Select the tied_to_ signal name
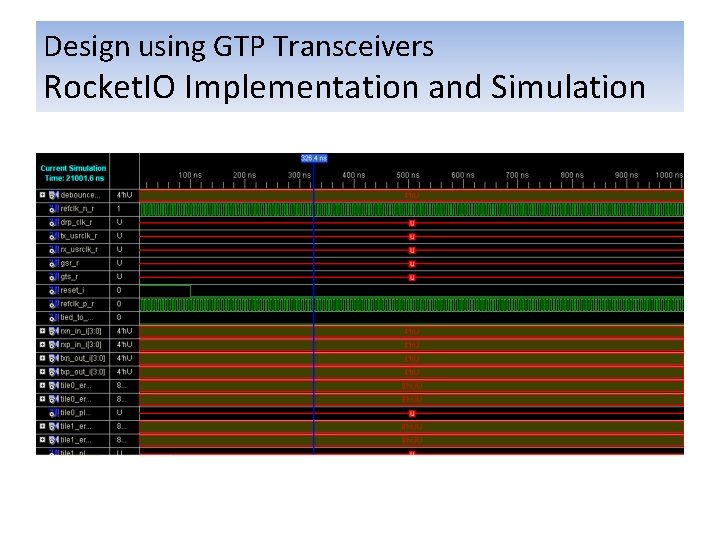 point(77,317)
